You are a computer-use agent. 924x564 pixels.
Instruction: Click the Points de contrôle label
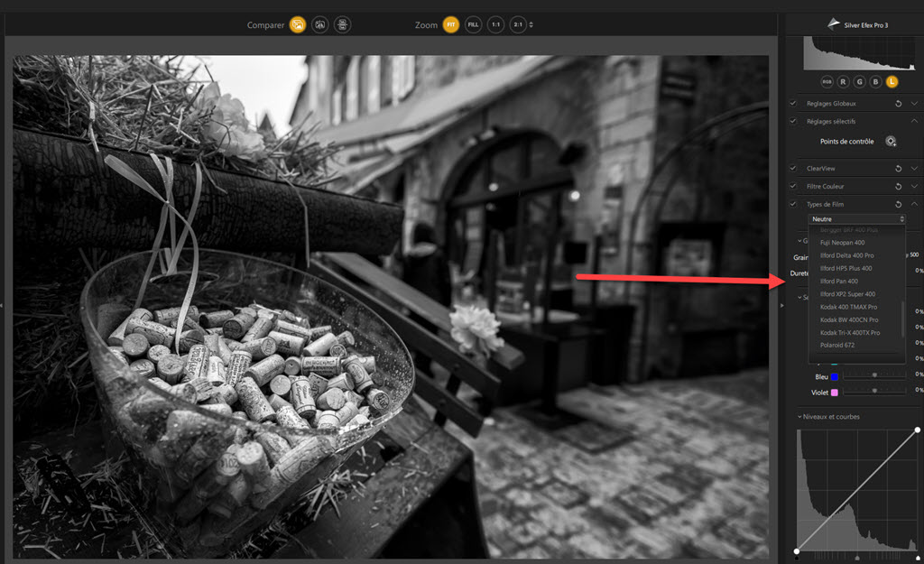tap(846, 142)
